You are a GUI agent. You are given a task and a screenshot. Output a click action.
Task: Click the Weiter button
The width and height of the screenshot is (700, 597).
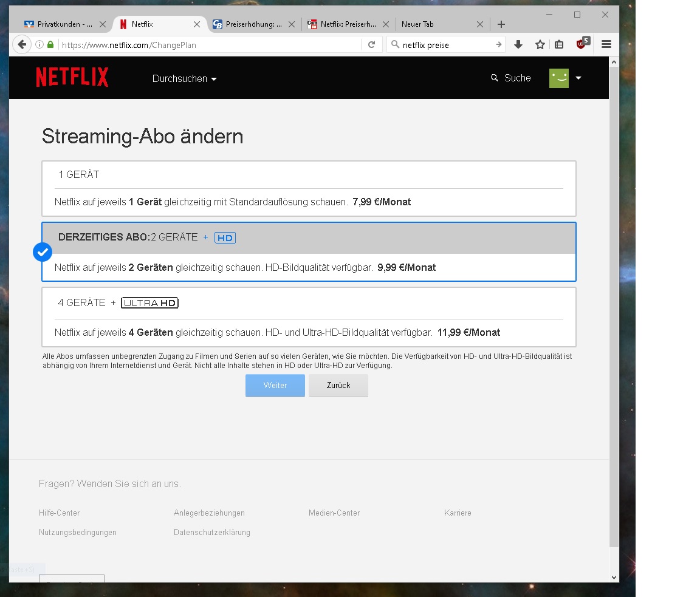[x=275, y=385]
